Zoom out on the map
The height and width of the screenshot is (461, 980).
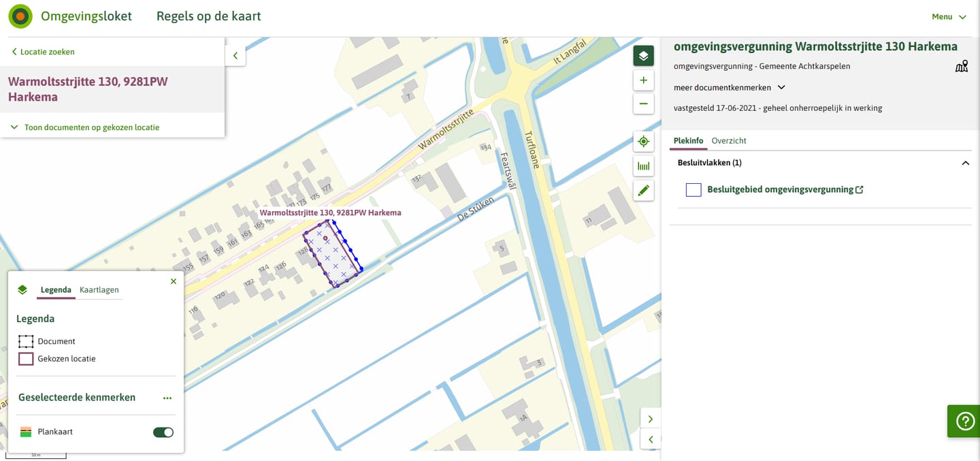point(643,104)
